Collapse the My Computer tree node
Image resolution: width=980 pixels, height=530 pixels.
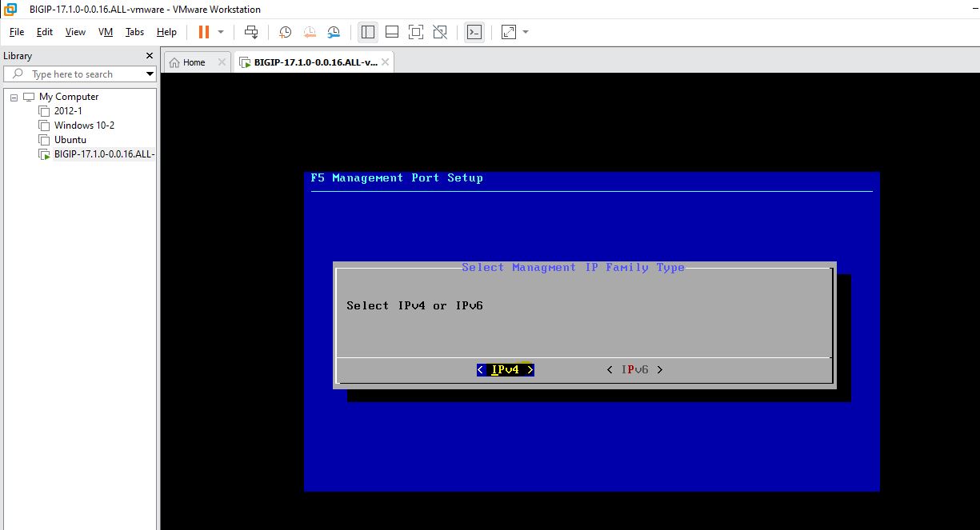coord(14,97)
